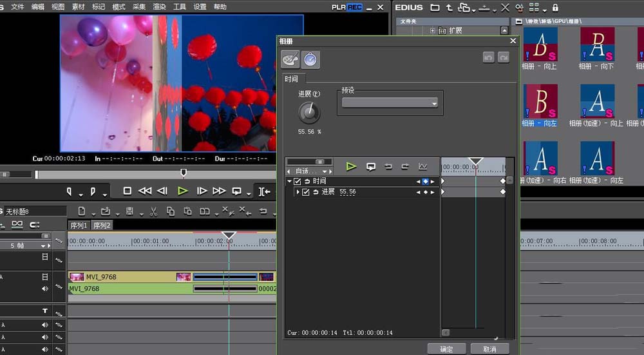
Task: Switch to the 序列2 tab
Action: pos(102,225)
